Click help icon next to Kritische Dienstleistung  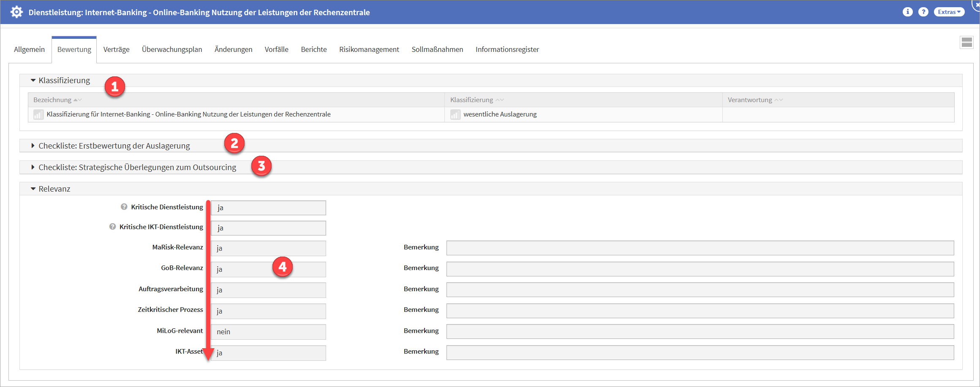[124, 207]
